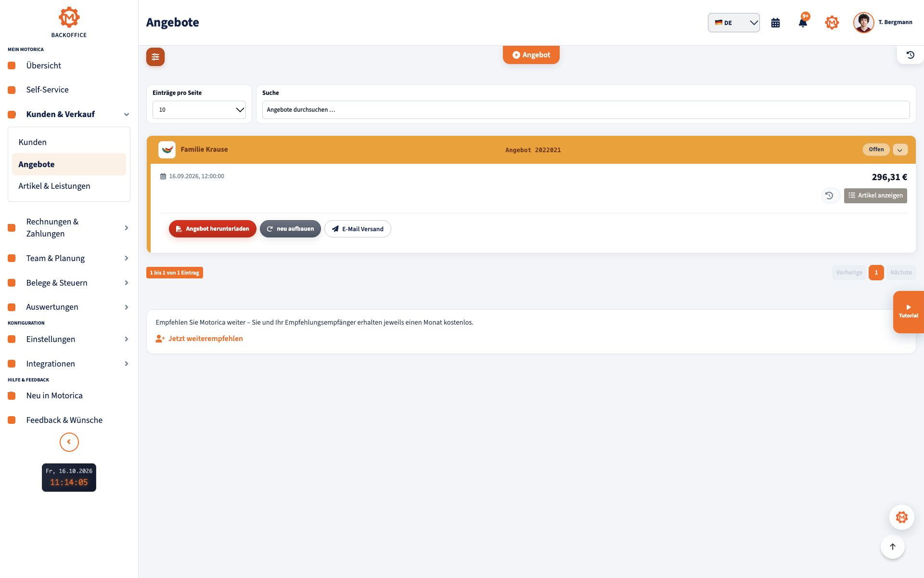Click the Motorica gear icon in header
The image size is (924, 578).
coord(832,23)
